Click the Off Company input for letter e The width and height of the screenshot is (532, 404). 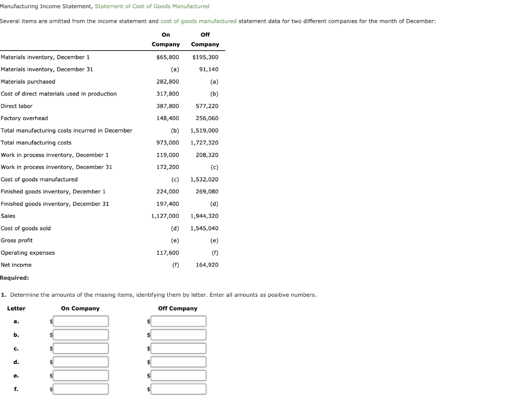pyautogui.click(x=178, y=375)
